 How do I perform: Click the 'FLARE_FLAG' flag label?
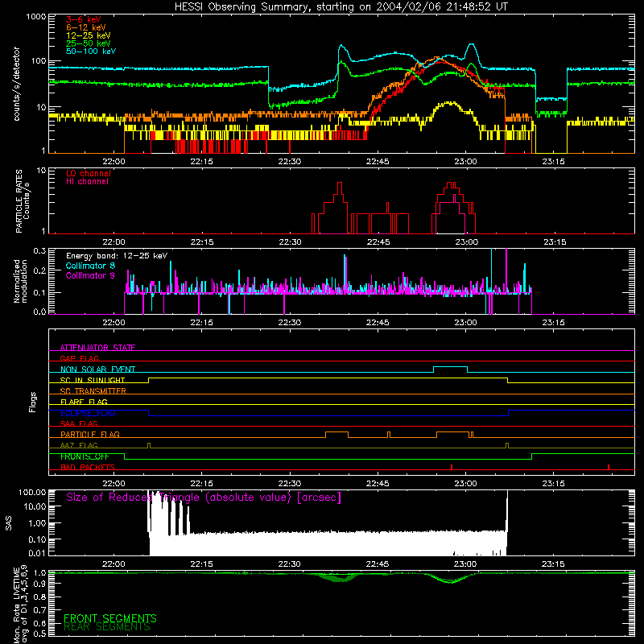[84, 402]
